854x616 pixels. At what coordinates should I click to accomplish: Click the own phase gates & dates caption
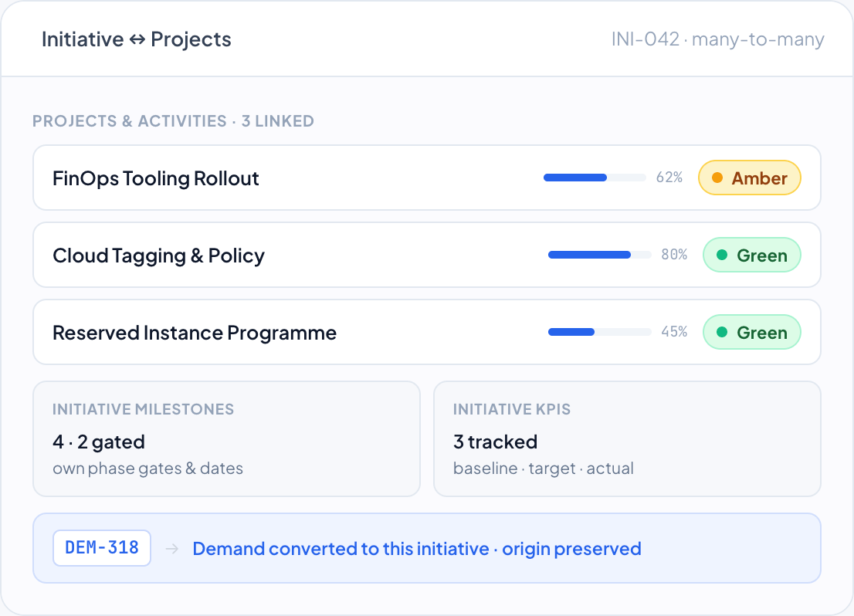[147, 469]
